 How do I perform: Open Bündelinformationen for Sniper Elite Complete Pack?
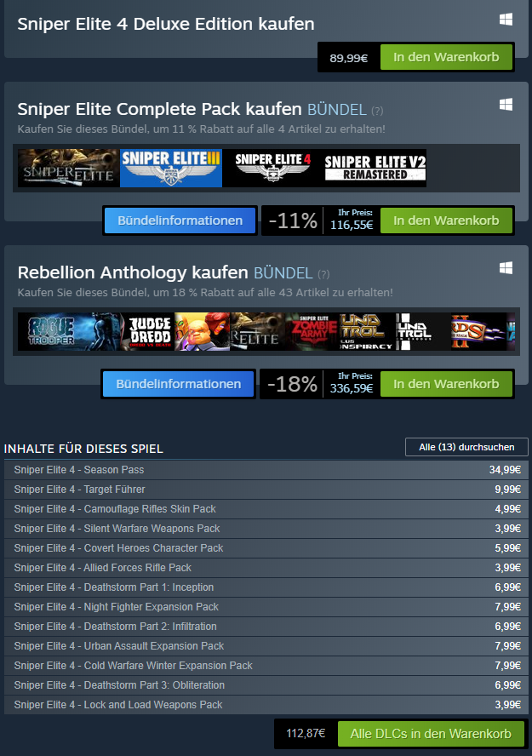180,220
